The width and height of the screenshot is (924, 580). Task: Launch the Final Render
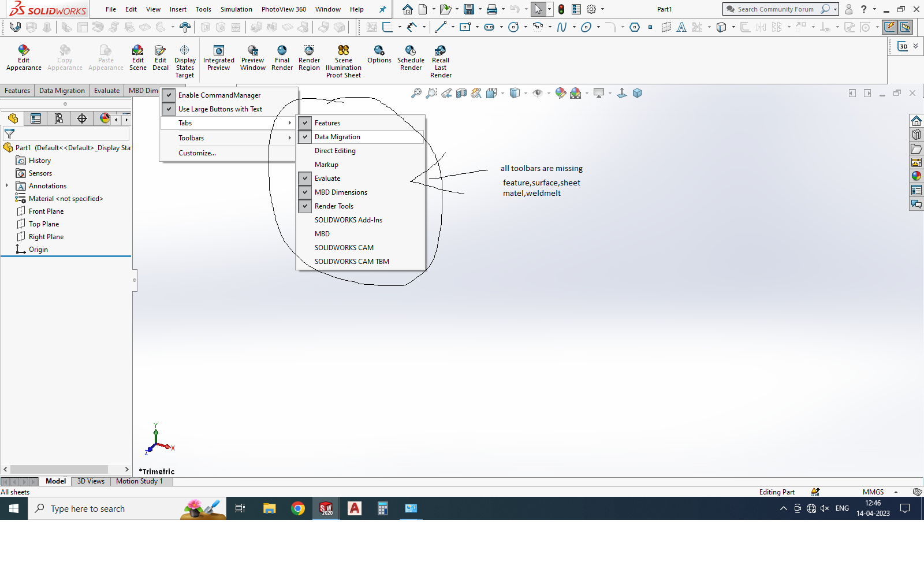[282, 58]
